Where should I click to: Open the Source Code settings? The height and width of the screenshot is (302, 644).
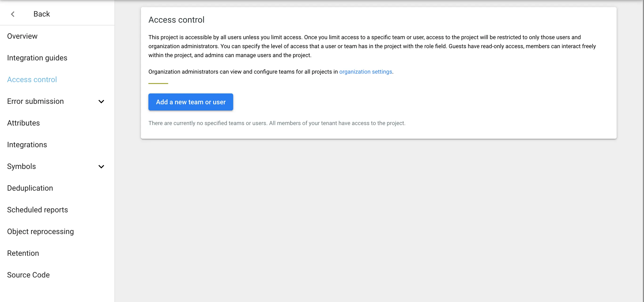pos(28,275)
